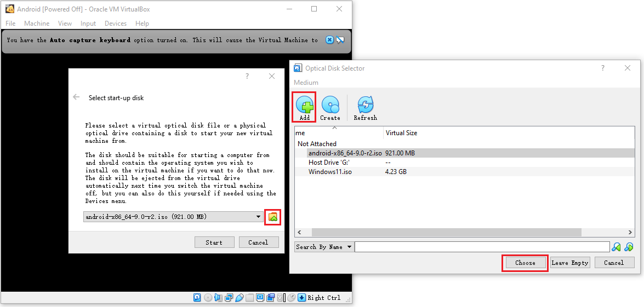Open the Help menu
644x307 pixels.
pyautogui.click(x=142, y=24)
